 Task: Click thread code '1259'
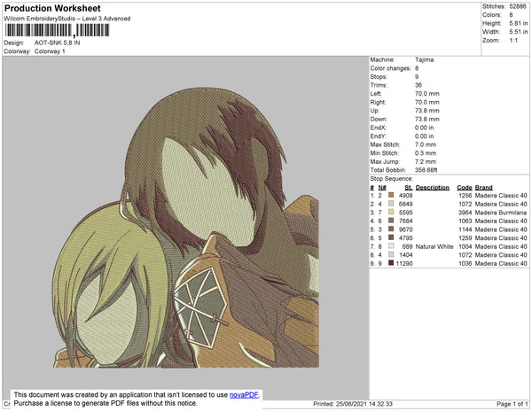465,238
